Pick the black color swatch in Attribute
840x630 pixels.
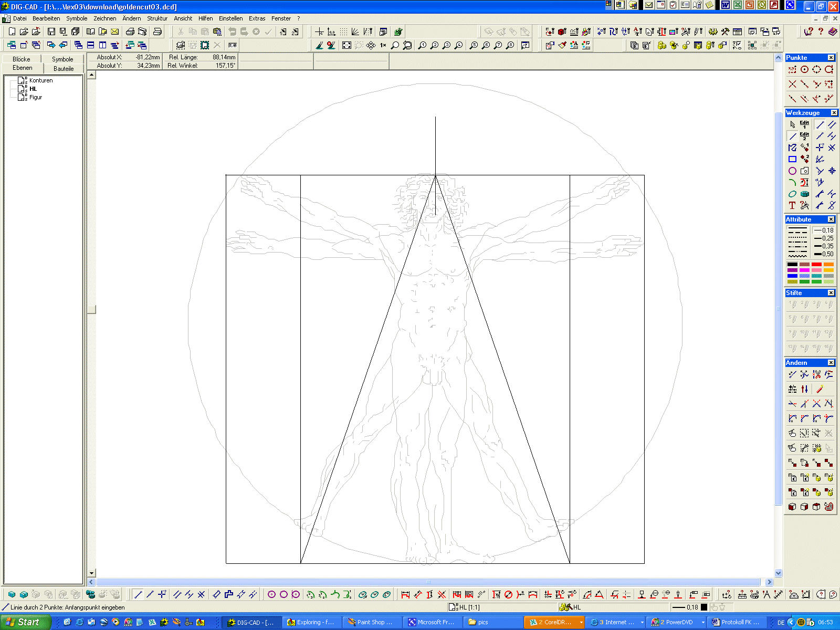tap(792, 265)
